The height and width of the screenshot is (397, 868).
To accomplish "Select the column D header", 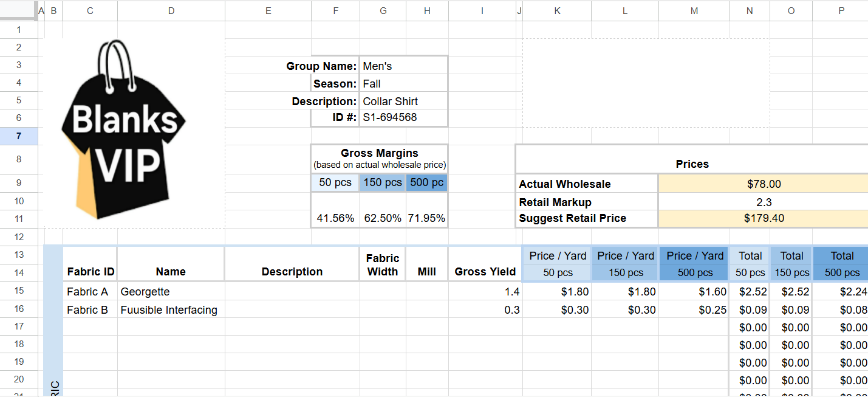I will (171, 10).
